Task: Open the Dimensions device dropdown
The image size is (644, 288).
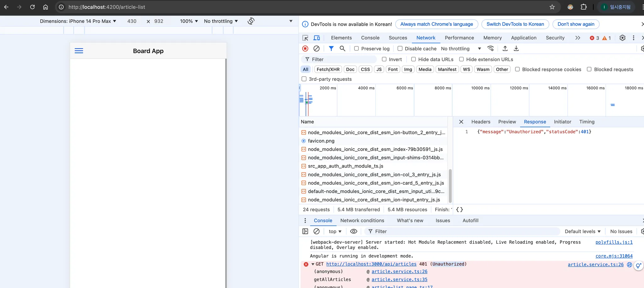Action: pyautogui.click(x=78, y=21)
